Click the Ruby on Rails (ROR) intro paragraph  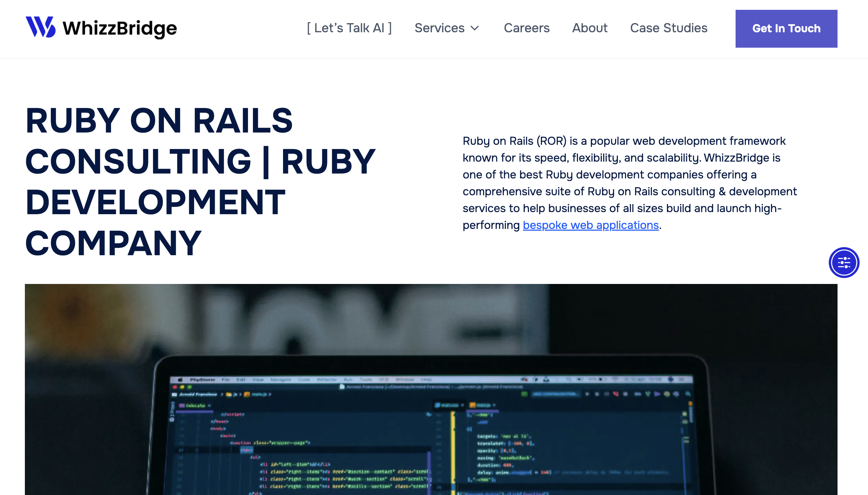tap(630, 183)
